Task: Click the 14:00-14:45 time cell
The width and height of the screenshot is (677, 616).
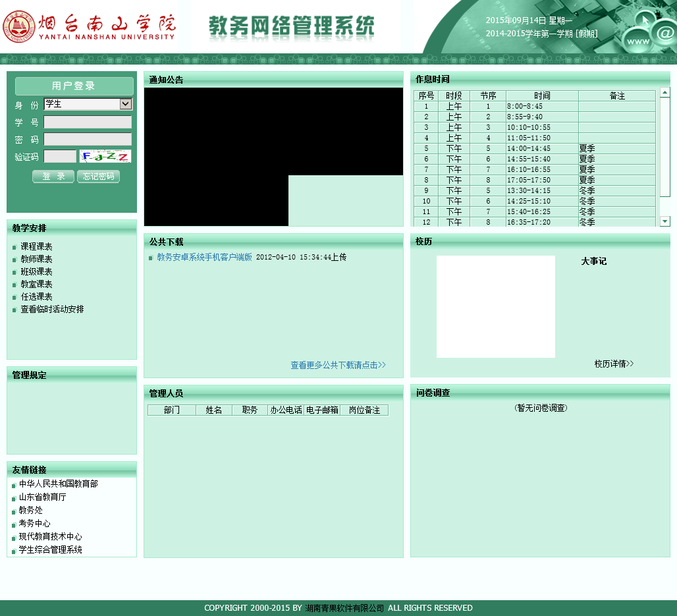Action: [x=542, y=149]
